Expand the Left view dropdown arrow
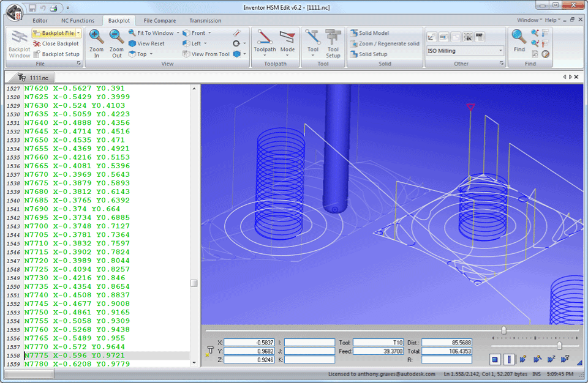The height and width of the screenshot is (383, 588). coord(206,43)
